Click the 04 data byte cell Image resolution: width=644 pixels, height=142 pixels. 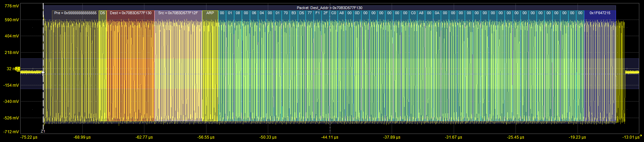(262, 13)
